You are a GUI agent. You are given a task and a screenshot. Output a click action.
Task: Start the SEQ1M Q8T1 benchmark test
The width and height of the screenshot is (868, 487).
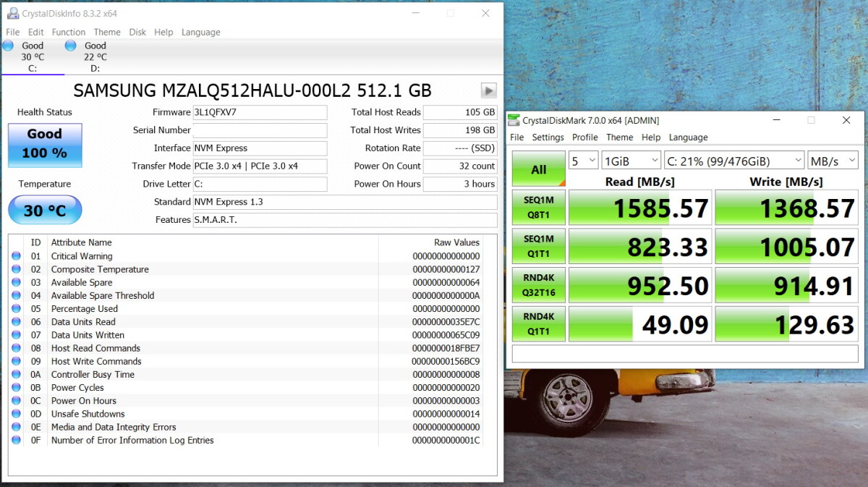[538, 208]
